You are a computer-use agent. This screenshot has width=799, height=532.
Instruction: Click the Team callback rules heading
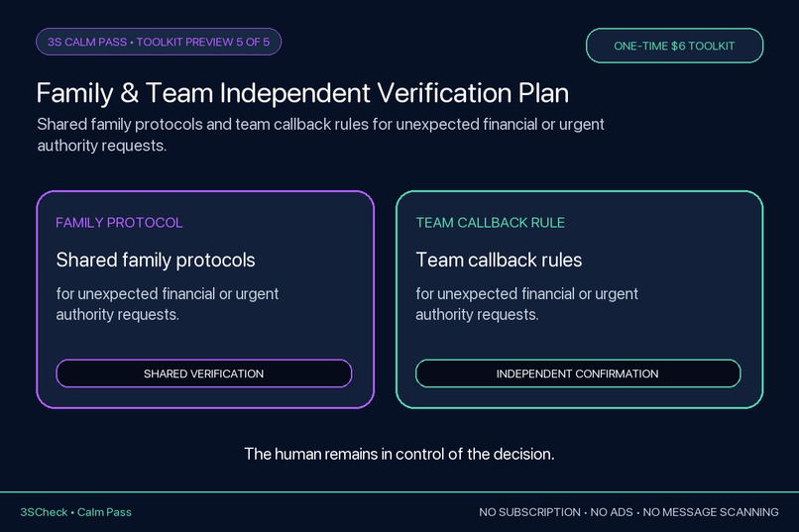499,261
